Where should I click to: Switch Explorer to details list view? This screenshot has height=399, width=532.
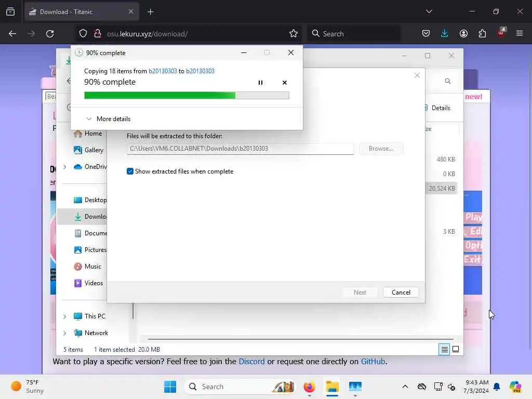(x=444, y=349)
